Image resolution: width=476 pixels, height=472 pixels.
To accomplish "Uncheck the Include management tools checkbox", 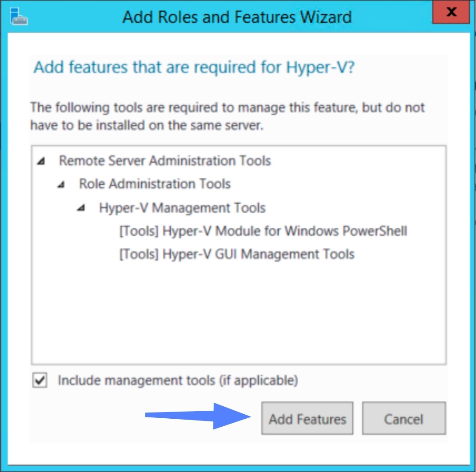I will (x=40, y=381).
